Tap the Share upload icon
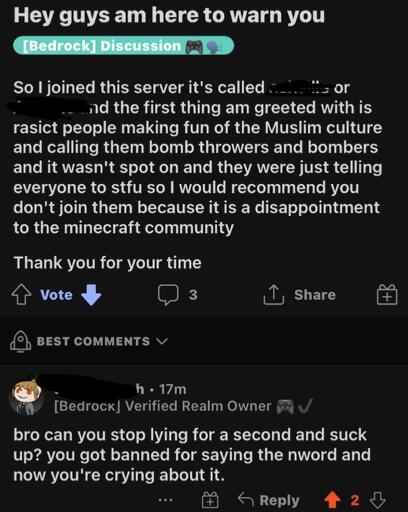The image size is (408, 512). tap(273, 295)
